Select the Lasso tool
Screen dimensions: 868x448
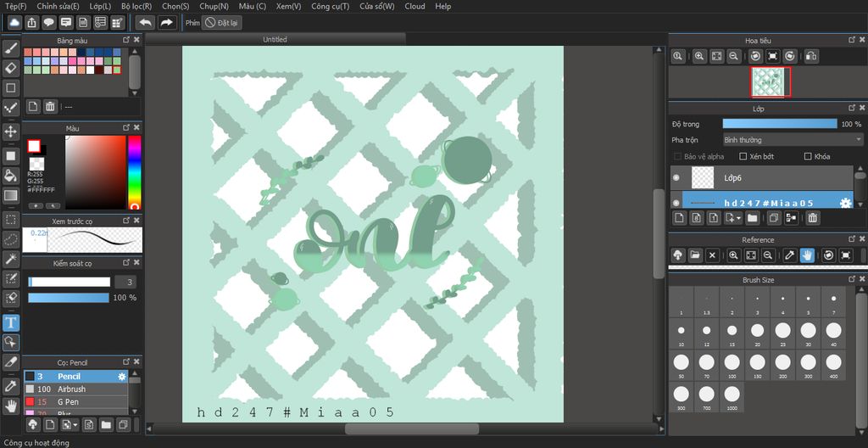11,239
